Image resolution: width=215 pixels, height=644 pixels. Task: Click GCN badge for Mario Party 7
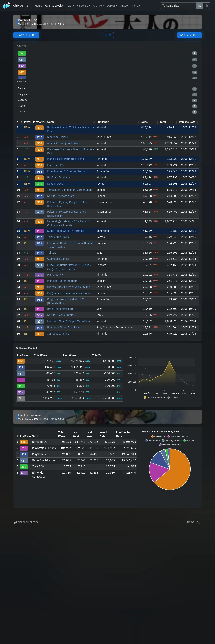click(40, 275)
